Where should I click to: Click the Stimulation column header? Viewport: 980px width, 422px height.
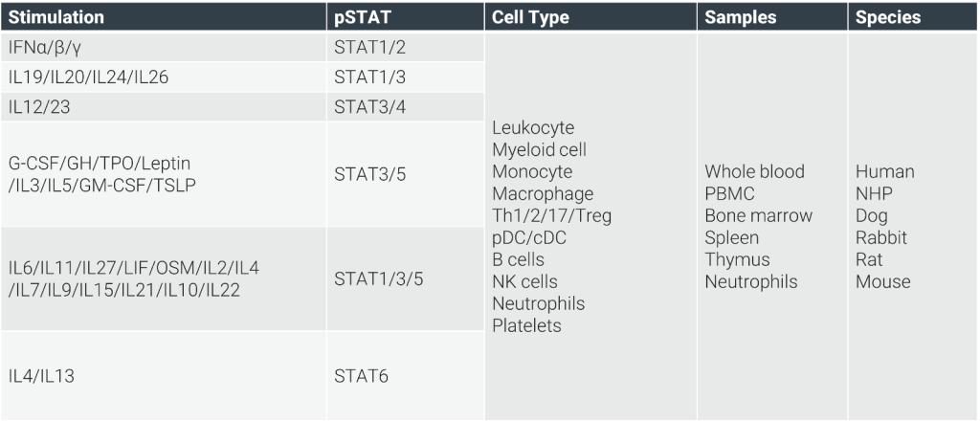56,17
